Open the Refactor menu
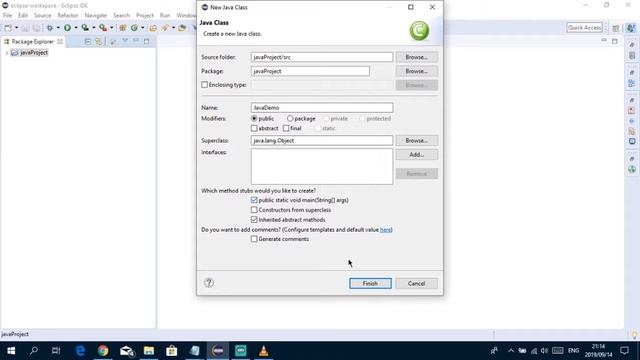The width and height of the screenshot is (640, 360). [x=68, y=16]
